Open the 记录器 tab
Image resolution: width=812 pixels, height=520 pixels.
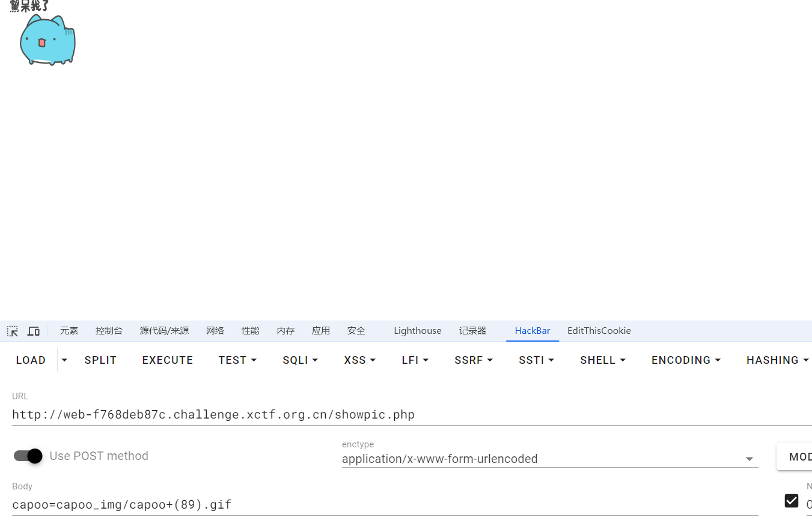click(x=472, y=331)
